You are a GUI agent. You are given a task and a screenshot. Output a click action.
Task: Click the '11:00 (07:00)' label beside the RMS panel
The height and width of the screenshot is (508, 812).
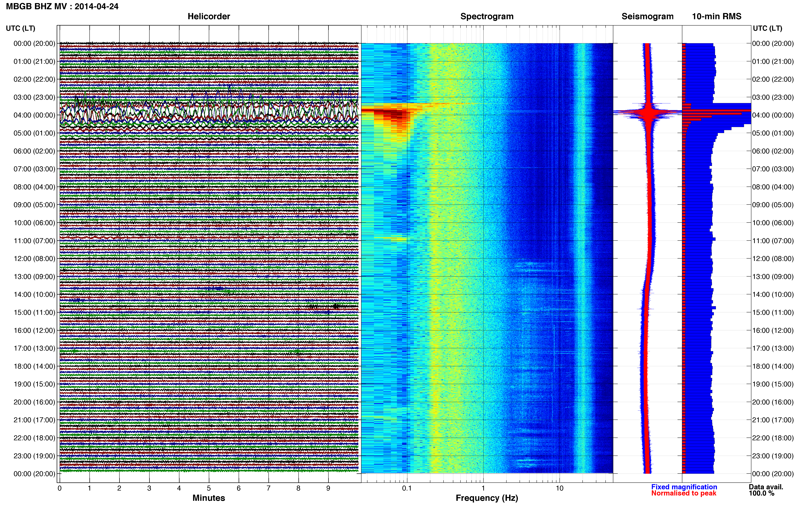click(773, 241)
